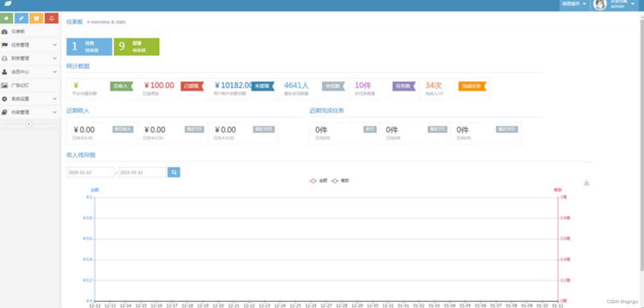644x308 pixels.
Task: Select 广告幻灯 in the sidebar
Action: point(20,85)
